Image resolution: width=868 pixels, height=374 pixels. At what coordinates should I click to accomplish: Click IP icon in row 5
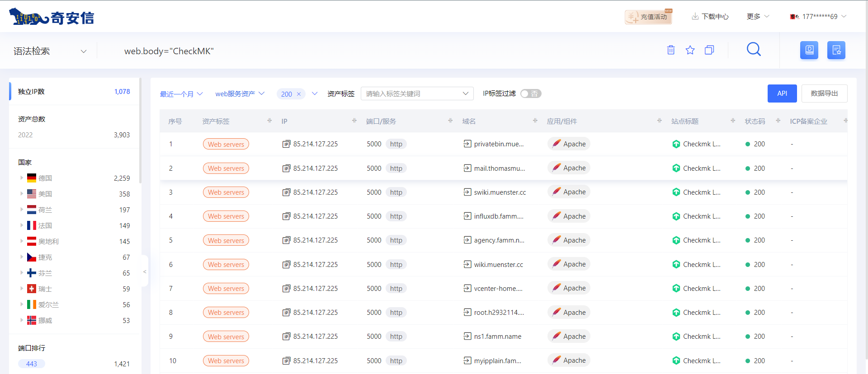click(x=286, y=240)
